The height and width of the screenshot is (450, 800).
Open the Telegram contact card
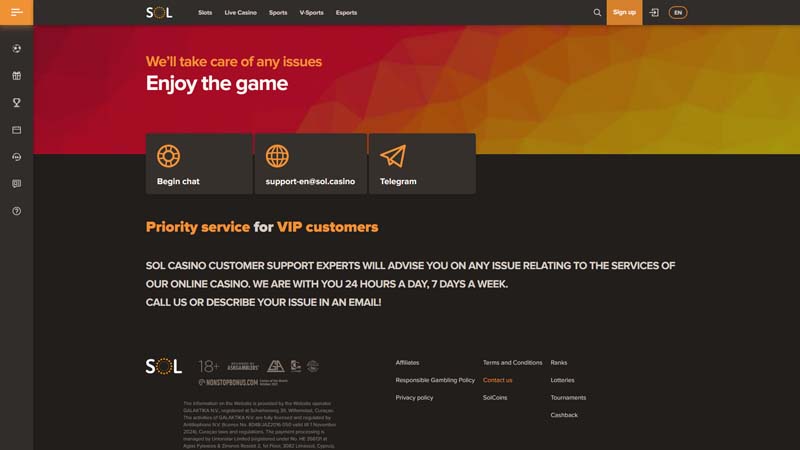[422, 164]
